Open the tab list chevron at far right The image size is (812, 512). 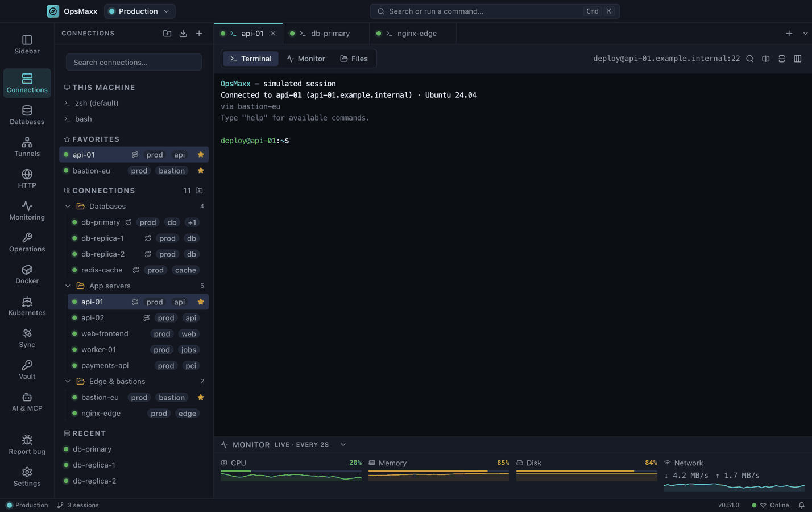pos(805,34)
